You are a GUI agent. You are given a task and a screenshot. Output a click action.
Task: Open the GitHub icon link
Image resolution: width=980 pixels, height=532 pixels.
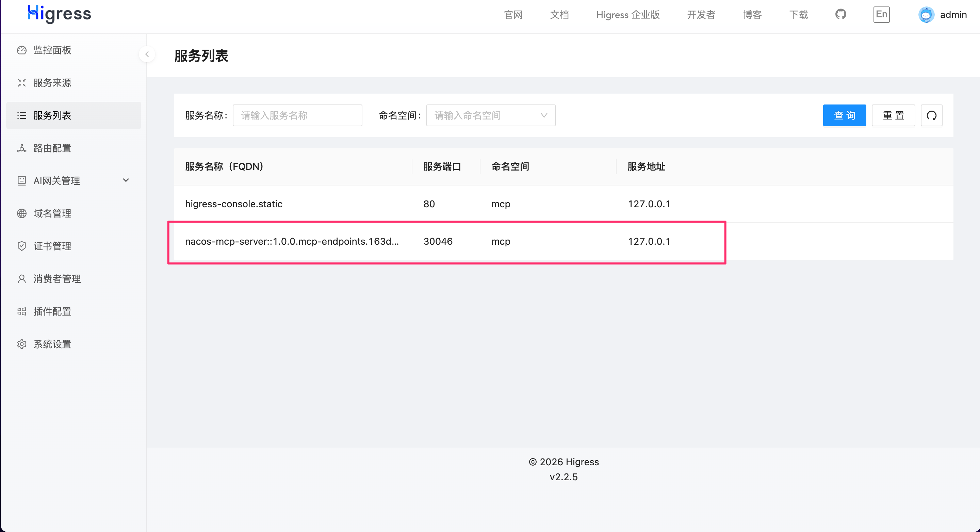840,14
